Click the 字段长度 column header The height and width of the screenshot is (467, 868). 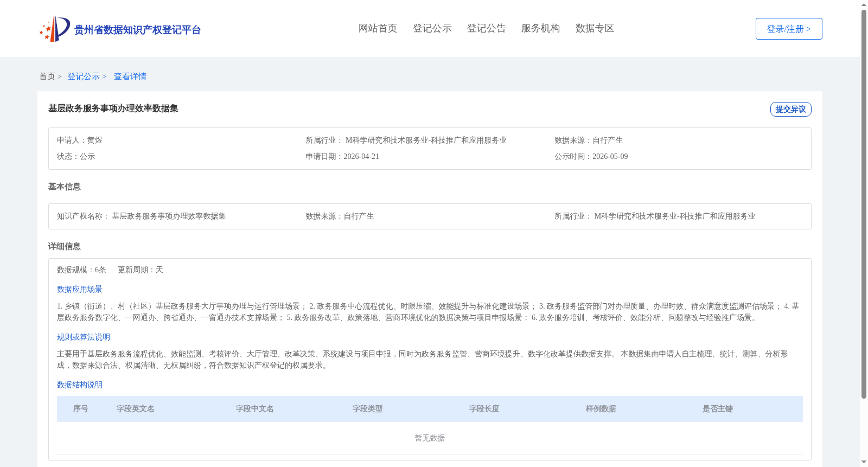click(x=484, y=408)
